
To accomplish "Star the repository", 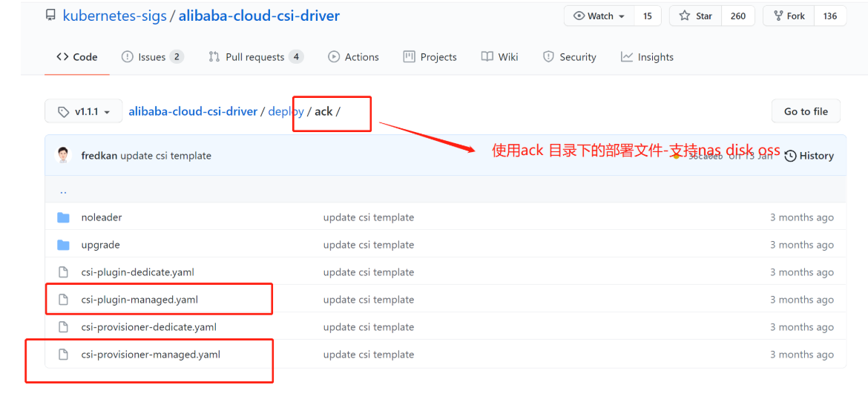I will [x=695, y=16].
